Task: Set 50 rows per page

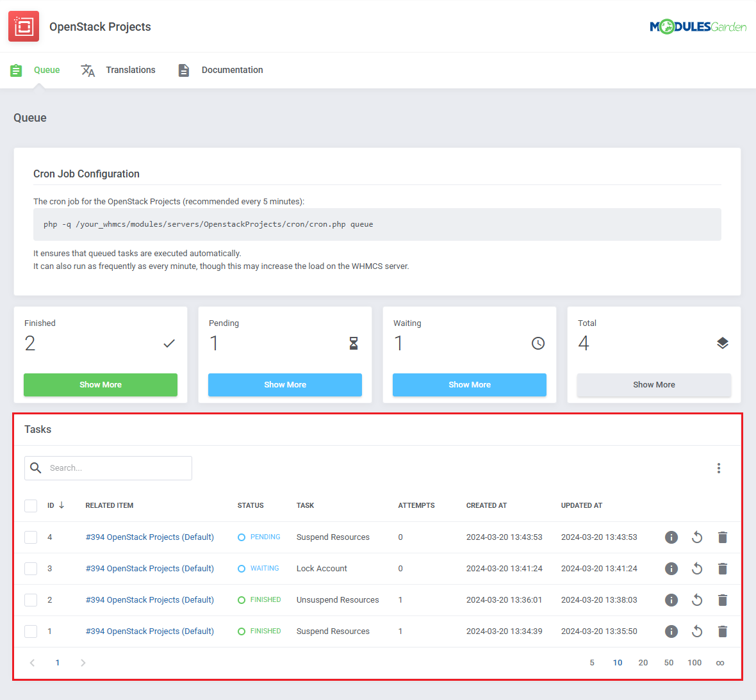Action: [669, 663]
